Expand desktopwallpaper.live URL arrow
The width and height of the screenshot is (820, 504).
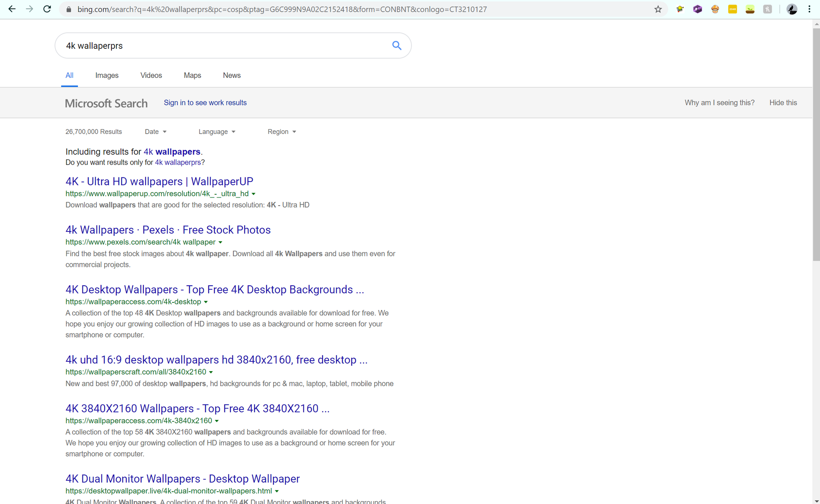coord(277,491)
